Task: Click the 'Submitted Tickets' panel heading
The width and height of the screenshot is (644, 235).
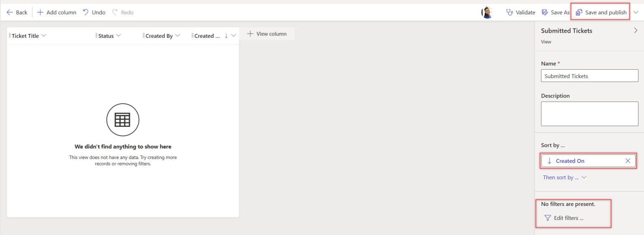Action: point(566,30)
